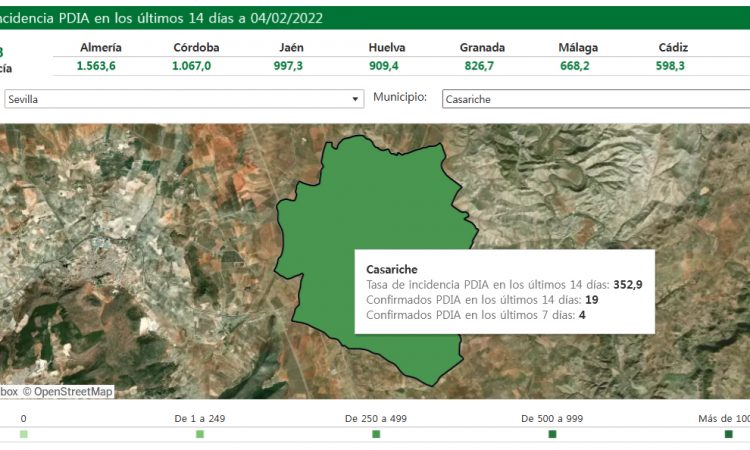Open the OpenStreetMap attribution link

(x=68, y=392)
